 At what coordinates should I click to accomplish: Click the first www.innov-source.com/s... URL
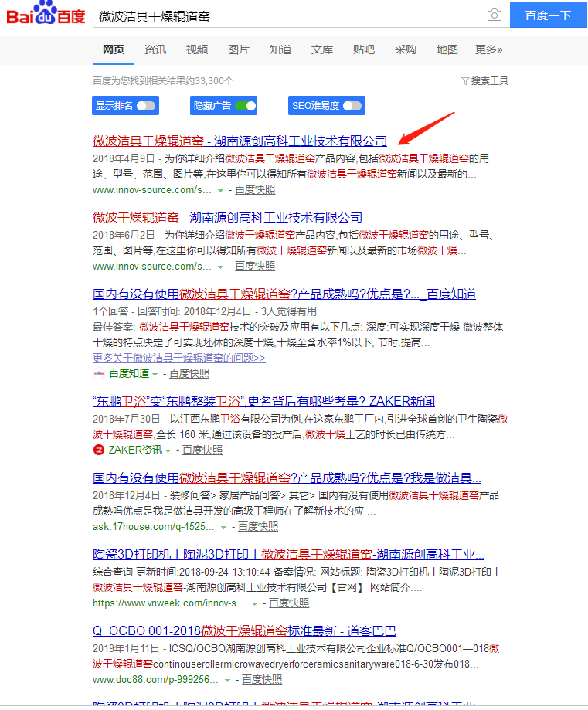(x=151, y=190)
